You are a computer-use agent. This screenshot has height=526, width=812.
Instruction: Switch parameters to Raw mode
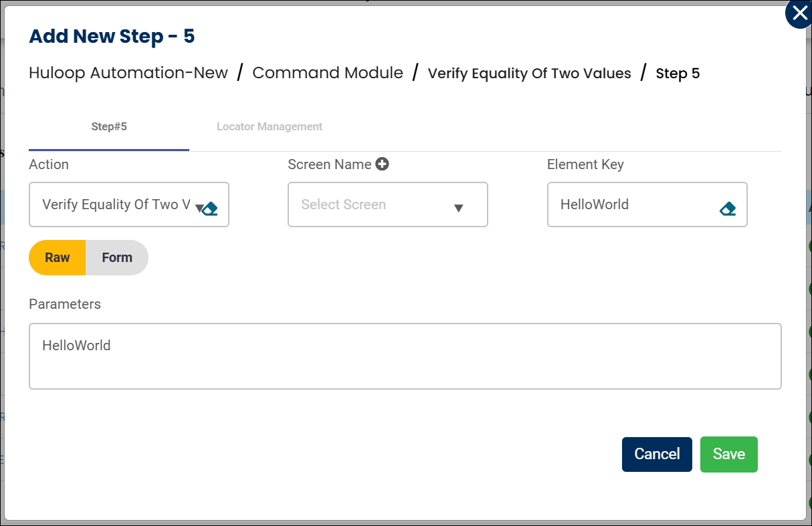tap(58, 258)
